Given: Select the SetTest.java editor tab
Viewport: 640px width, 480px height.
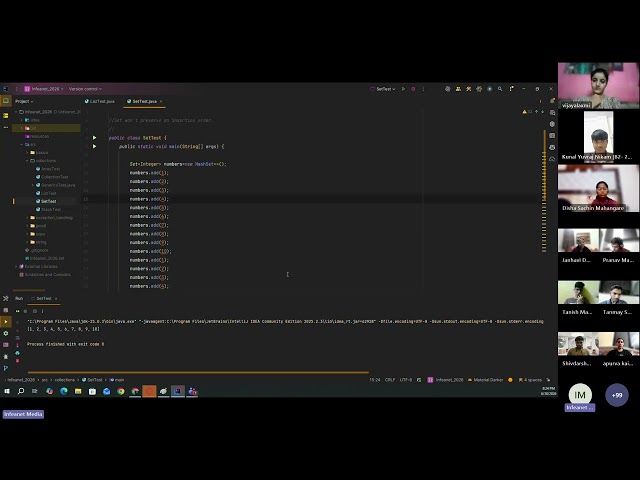Looking at the screenshot, I should (x=142, y=102).
